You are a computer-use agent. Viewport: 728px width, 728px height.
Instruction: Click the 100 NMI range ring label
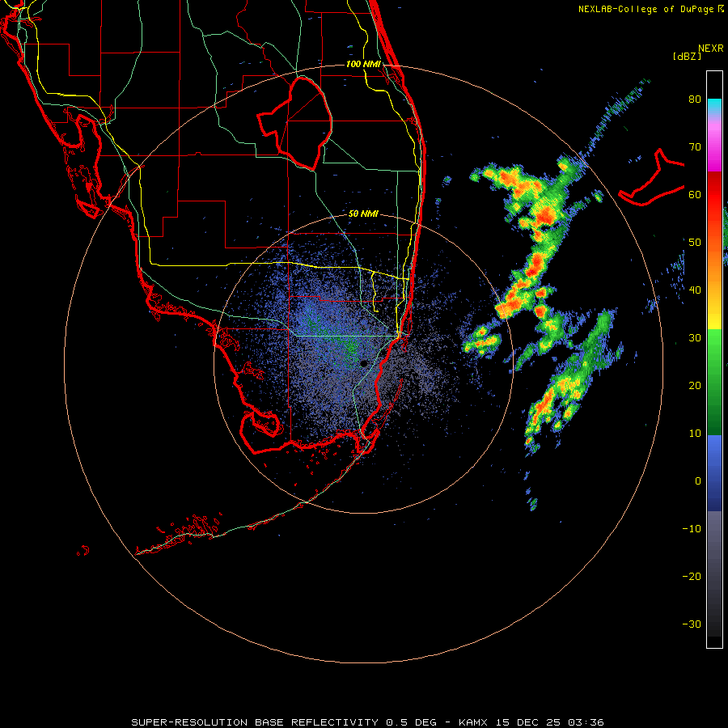click(x=363, y=64)
